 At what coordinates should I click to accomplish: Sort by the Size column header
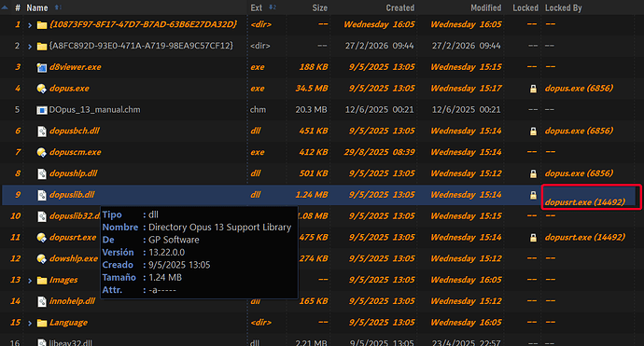click(319, 7)
